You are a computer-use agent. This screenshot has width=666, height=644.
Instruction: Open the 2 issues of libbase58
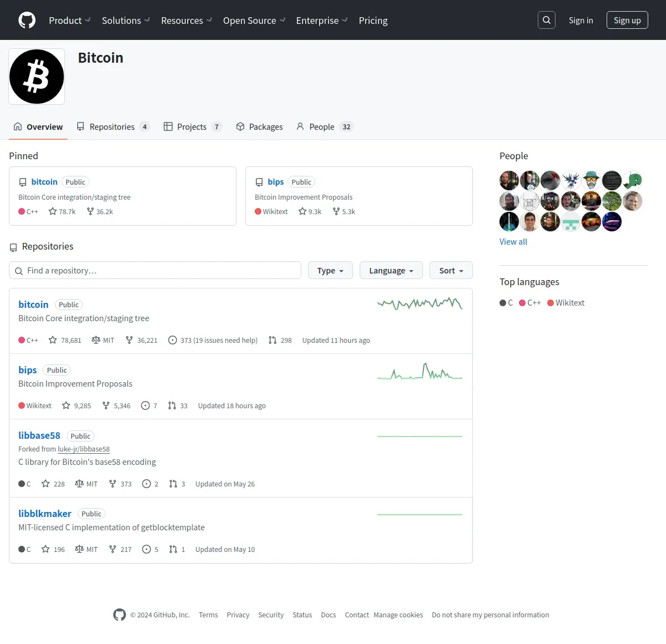(150, 484)
